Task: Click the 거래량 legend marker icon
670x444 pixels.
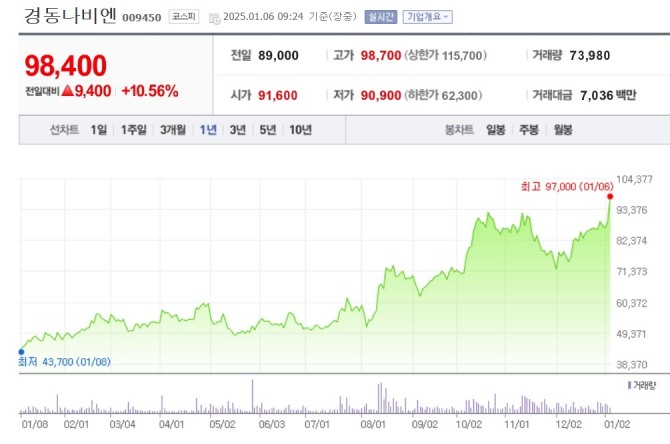Action: [x=629, y=385]
